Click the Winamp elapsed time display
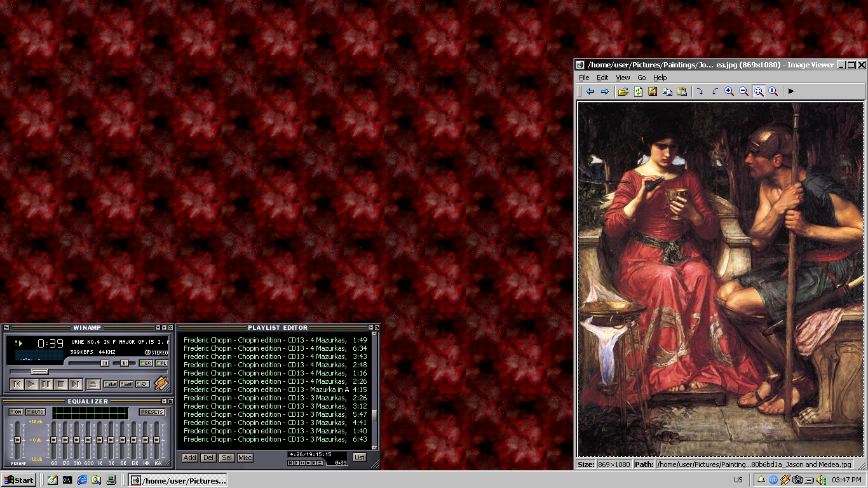 point(50,344)
